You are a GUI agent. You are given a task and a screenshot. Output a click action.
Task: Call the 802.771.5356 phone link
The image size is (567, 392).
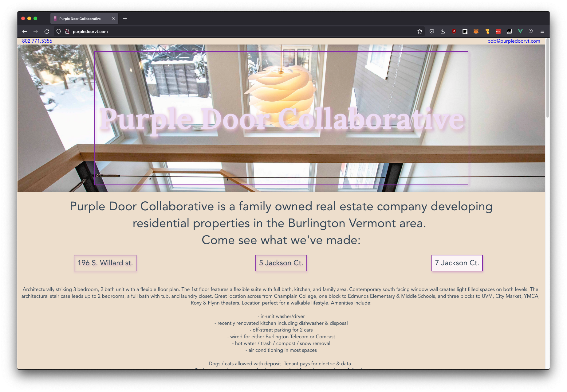tap(37, 41)
